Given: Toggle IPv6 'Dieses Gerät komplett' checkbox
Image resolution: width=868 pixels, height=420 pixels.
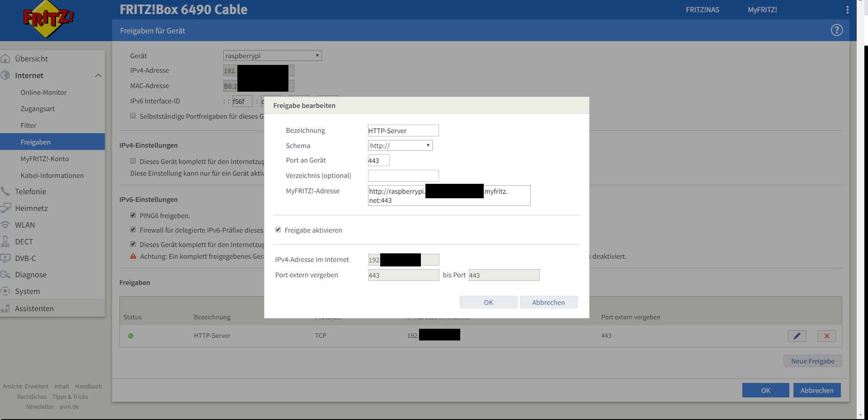Looking at the screenshot, I should [133, 244].
